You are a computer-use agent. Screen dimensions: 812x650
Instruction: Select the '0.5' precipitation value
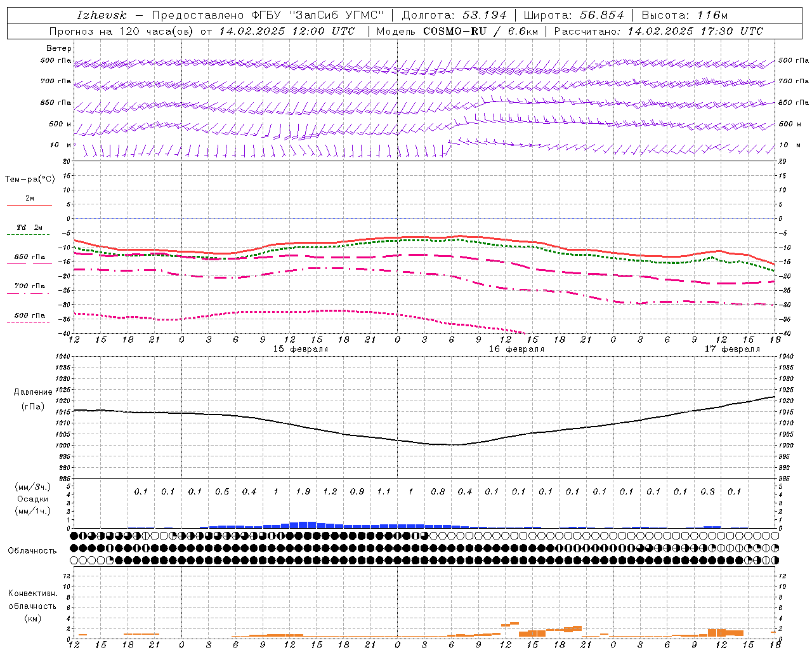tap(222, 491)
